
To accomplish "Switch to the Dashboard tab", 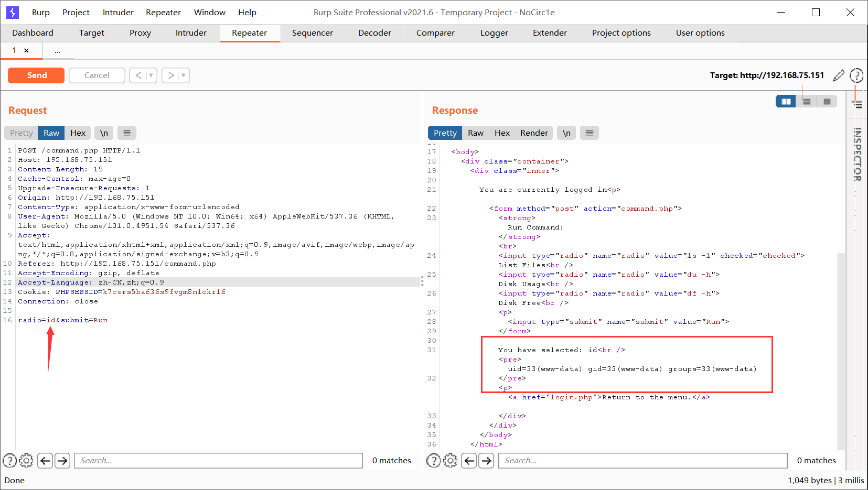I will tap(33, 32).
